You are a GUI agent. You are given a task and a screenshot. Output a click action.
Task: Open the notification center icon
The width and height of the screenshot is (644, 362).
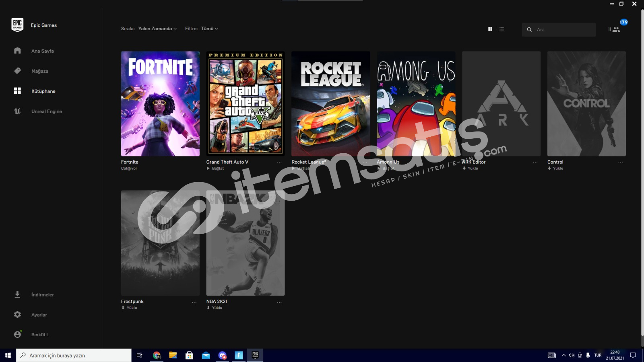tap(633, 355)
